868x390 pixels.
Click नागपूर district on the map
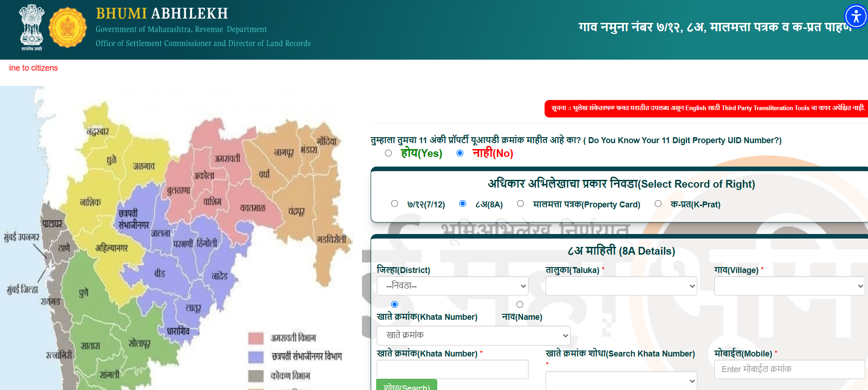[x=284, y=152]
